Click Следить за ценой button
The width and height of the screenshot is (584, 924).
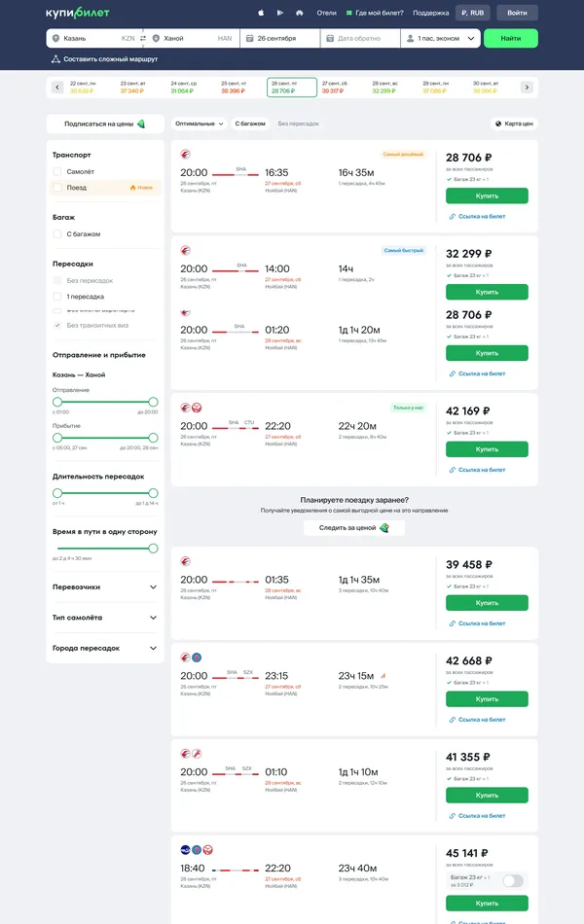click(353, 528)
